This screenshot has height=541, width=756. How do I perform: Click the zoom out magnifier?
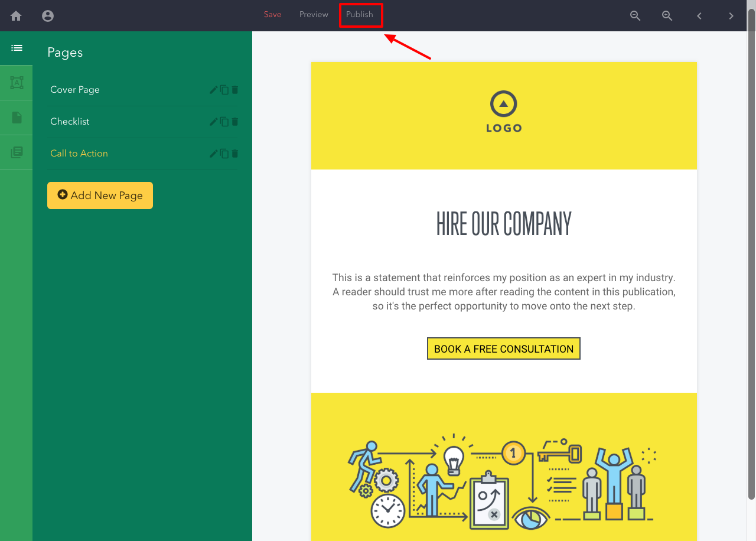(636, 16)
